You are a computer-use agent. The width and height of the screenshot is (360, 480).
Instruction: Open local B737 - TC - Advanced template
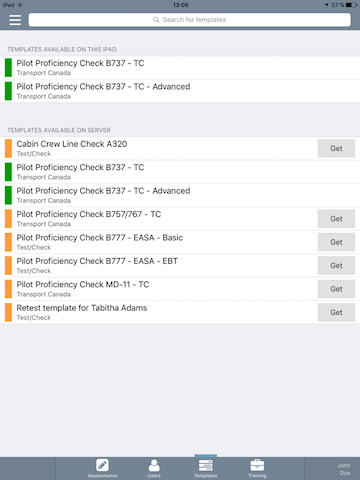pos(180,91)
